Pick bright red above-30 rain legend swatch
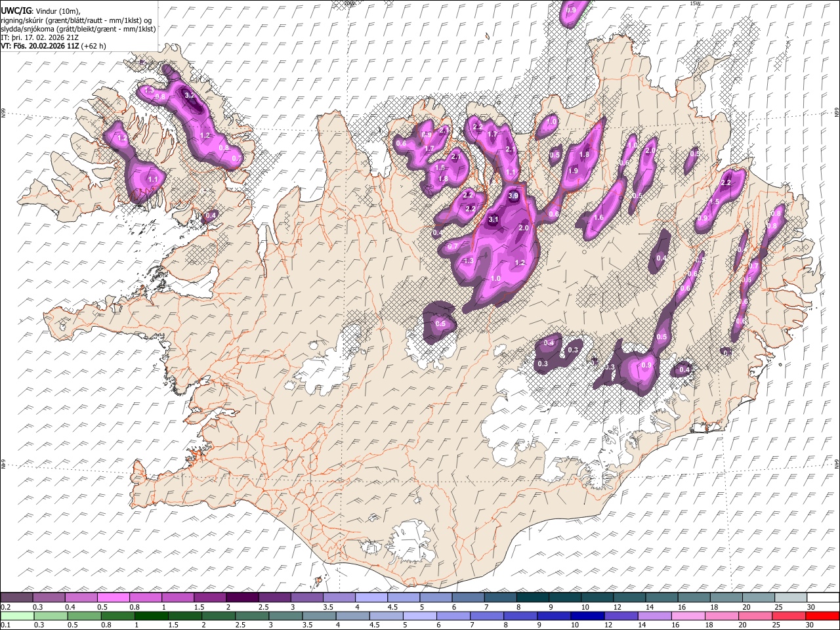The height and width of the screenshot is (630, 840). [x=823, y=616]
